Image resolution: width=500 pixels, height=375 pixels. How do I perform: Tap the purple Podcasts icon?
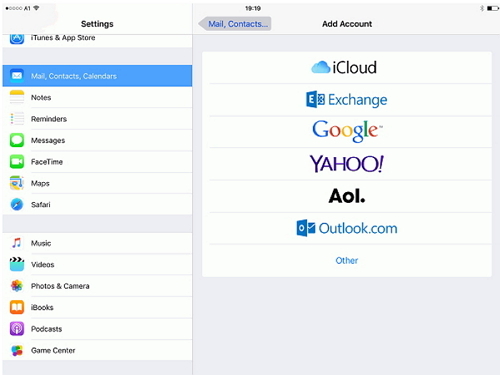(x=17, y=329)
